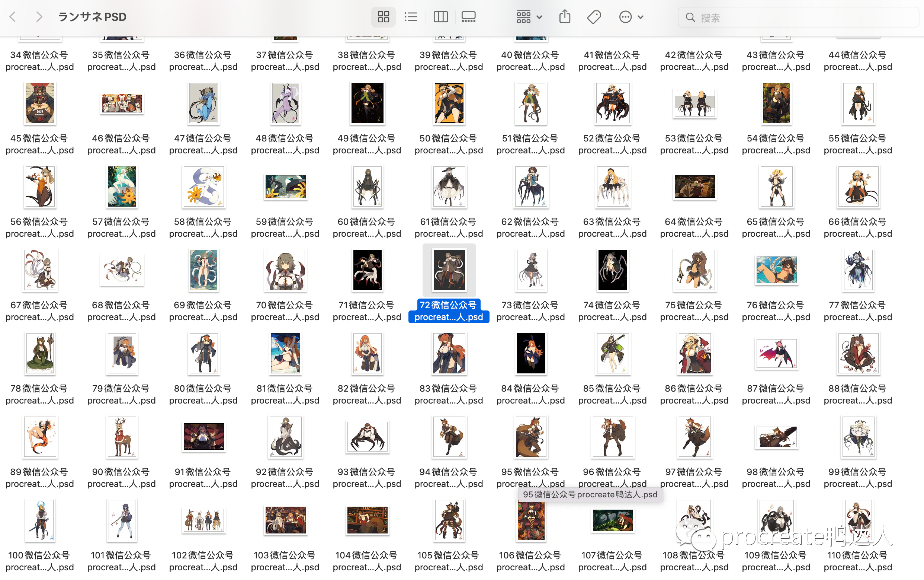Click file name 44 微信公众号 procreat…人.psd
This screenshot has width=924, height=580.
[x=858, y=61]
